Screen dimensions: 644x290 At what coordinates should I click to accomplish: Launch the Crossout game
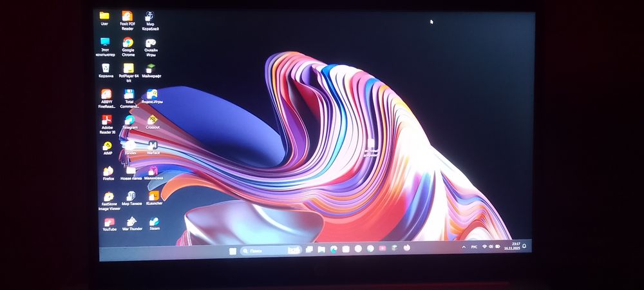(x=153, y=122)
